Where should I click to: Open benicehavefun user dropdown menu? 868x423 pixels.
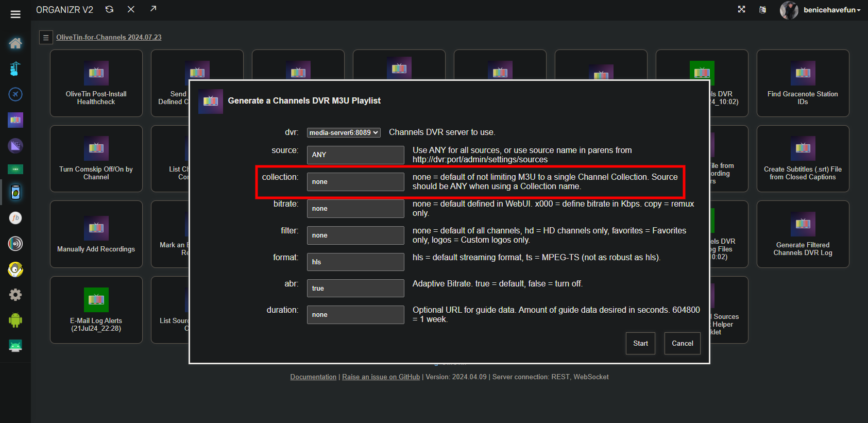tap(832, 10)
